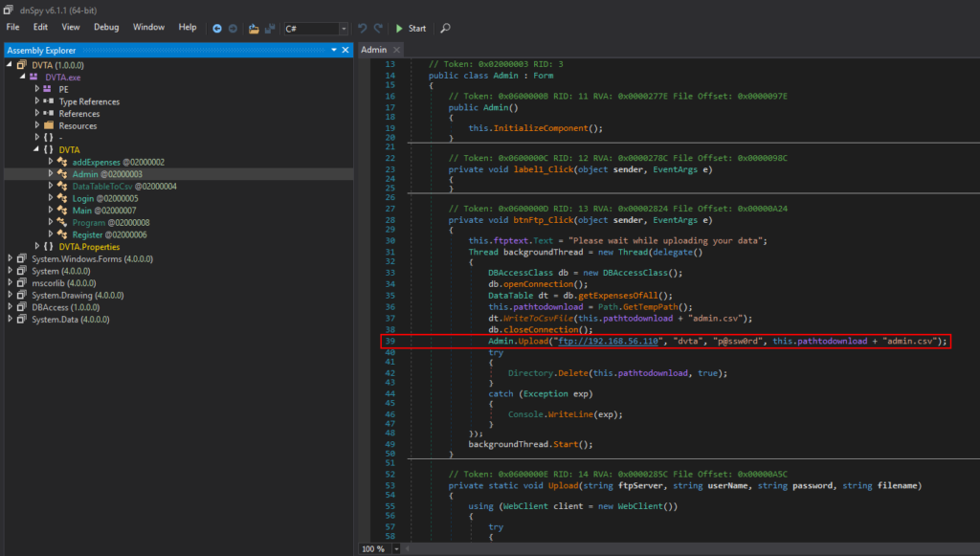Image resolution: width=980 pixels, height=556 pixels.
Task: Click the navigate backward arrow icon
Action: (217, 28)
